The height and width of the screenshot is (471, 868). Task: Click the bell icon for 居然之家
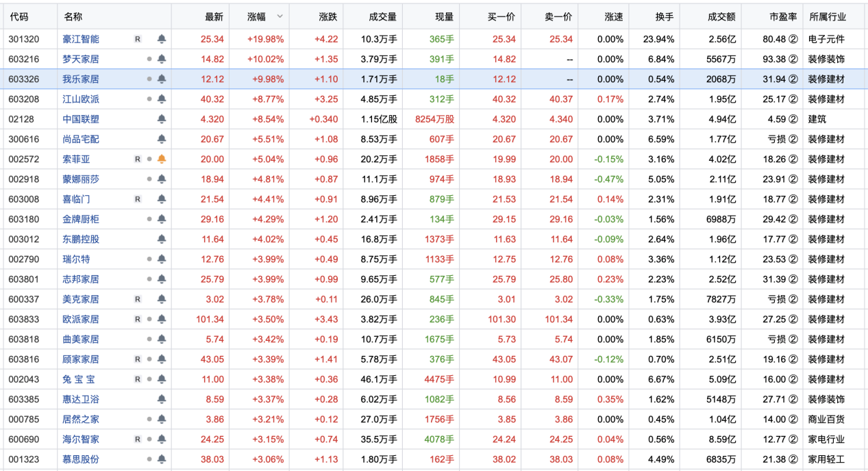point(162,419)
